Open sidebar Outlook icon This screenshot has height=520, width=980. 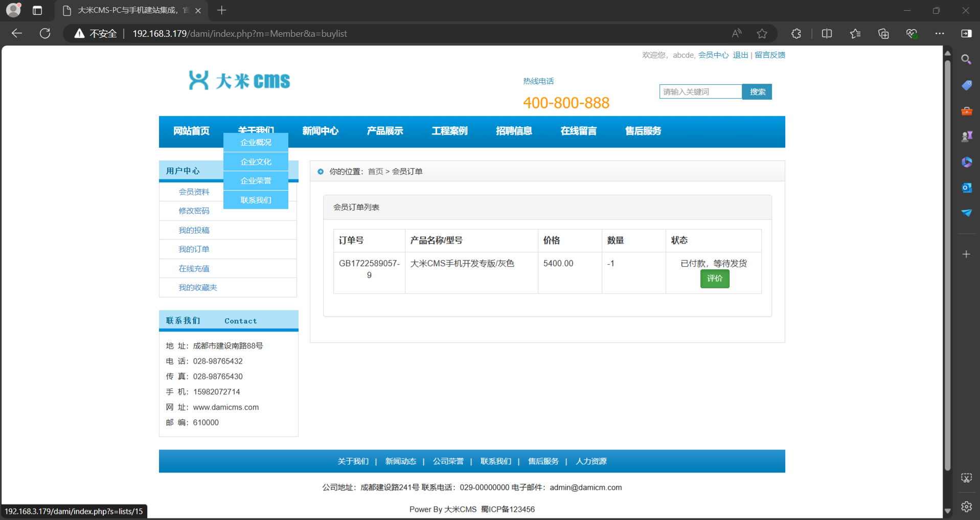(966, 187)
